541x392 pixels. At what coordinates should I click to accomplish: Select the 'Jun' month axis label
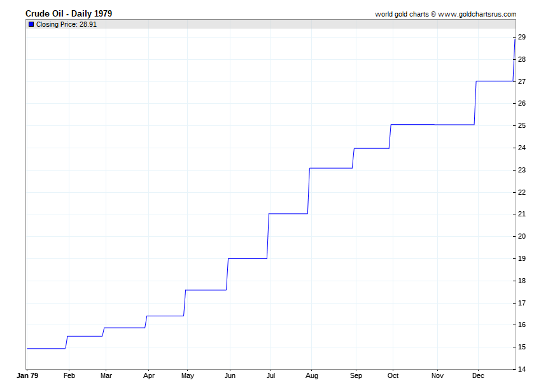point(230,376)
